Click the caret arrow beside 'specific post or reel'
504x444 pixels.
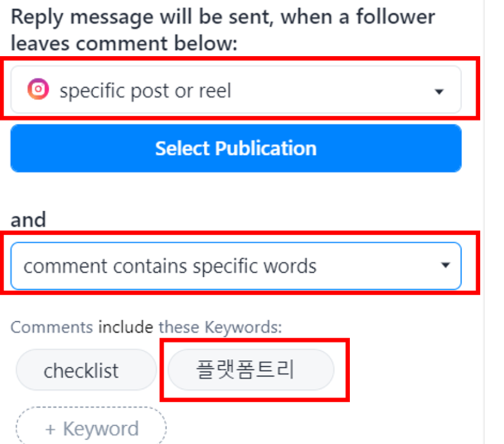(439, 92)
